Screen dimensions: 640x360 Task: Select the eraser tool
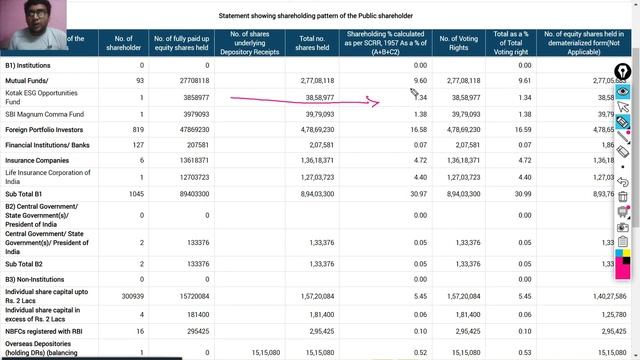[622, 152]
